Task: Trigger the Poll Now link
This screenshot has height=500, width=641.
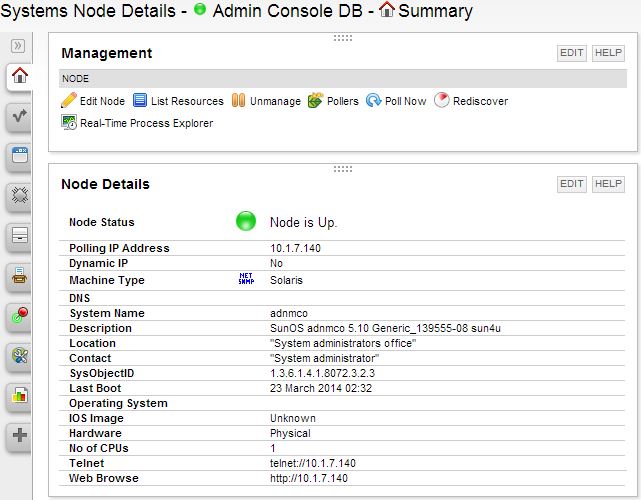Action: point(406,101)
